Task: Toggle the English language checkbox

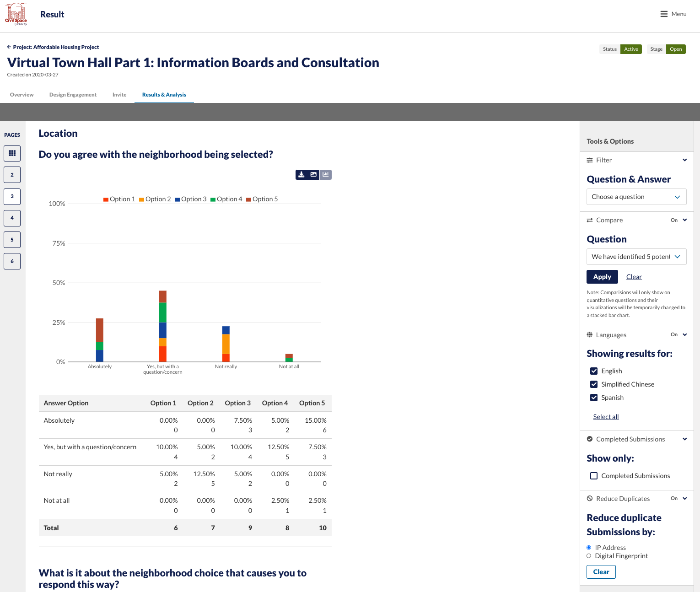Action: 594,371
